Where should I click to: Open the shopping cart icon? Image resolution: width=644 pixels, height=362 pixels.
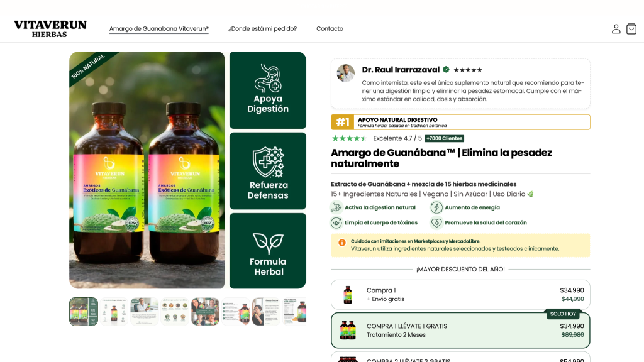click(631, 29)
